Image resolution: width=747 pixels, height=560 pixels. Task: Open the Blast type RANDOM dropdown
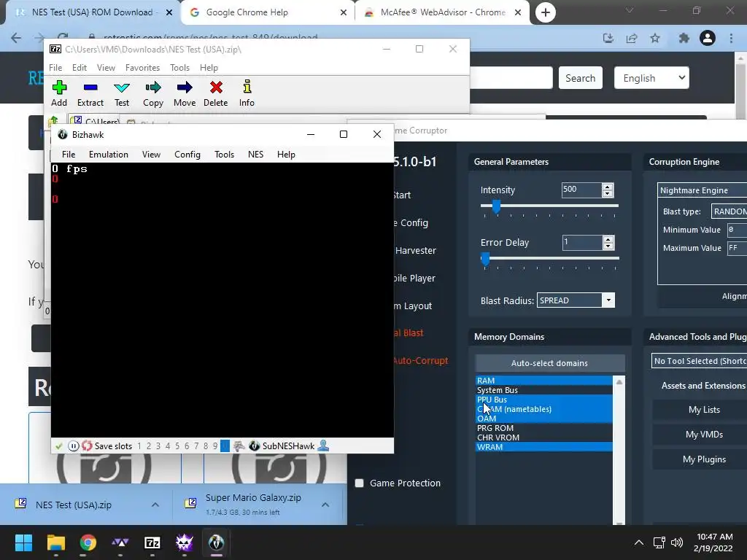[729, 211]
